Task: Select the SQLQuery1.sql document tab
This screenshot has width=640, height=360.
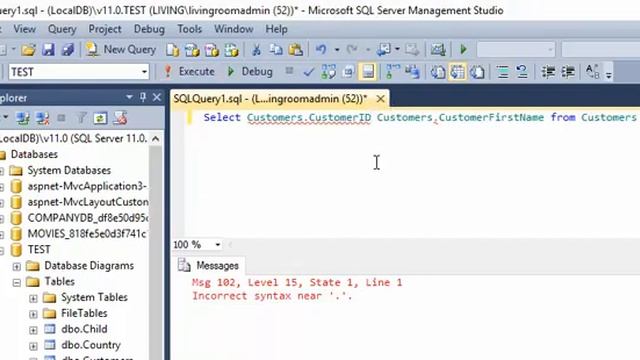Action: [x=270, y=99]
